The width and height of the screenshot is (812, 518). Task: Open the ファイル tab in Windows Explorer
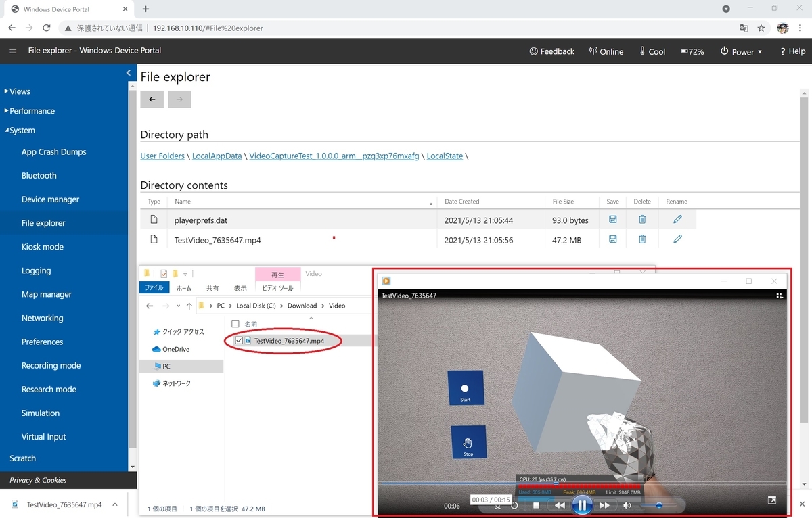point(154,288)
